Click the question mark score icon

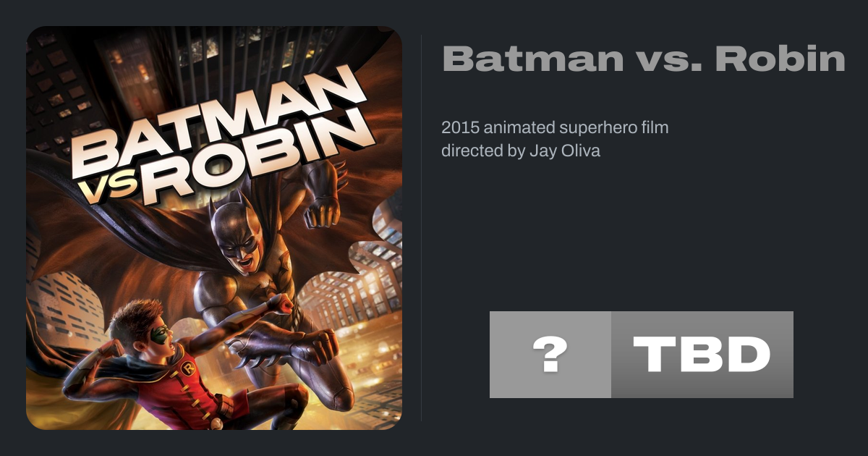pos(550,355)
